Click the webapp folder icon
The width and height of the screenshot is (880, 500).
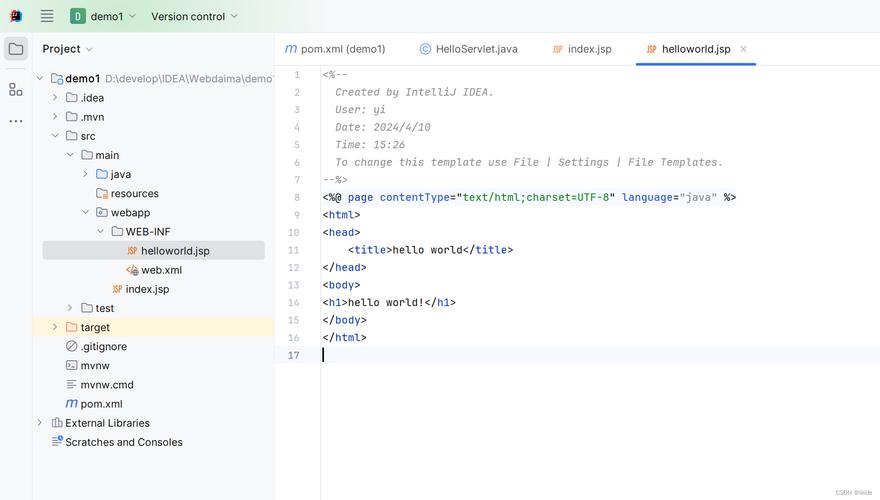102,212
